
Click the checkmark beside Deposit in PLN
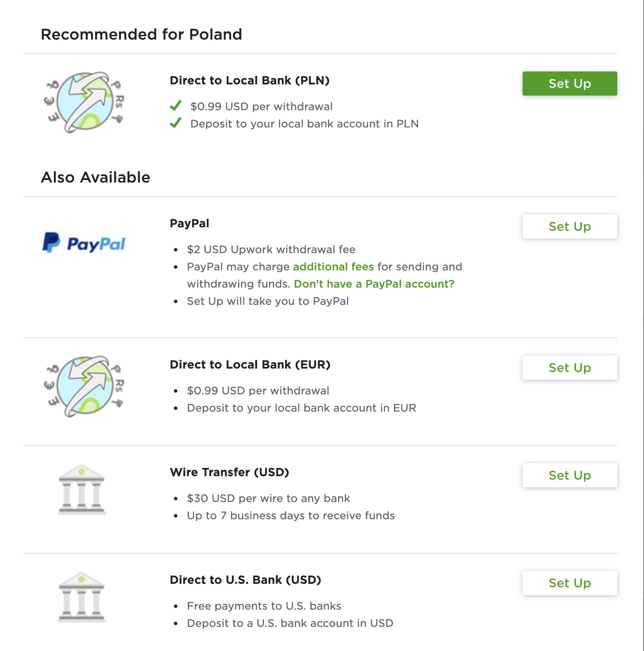tap(176, 123)
